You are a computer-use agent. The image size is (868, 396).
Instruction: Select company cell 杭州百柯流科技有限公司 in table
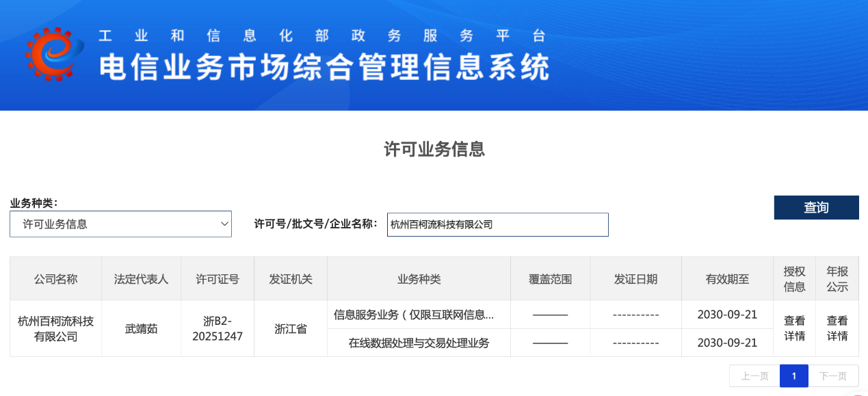coord(55,329)
